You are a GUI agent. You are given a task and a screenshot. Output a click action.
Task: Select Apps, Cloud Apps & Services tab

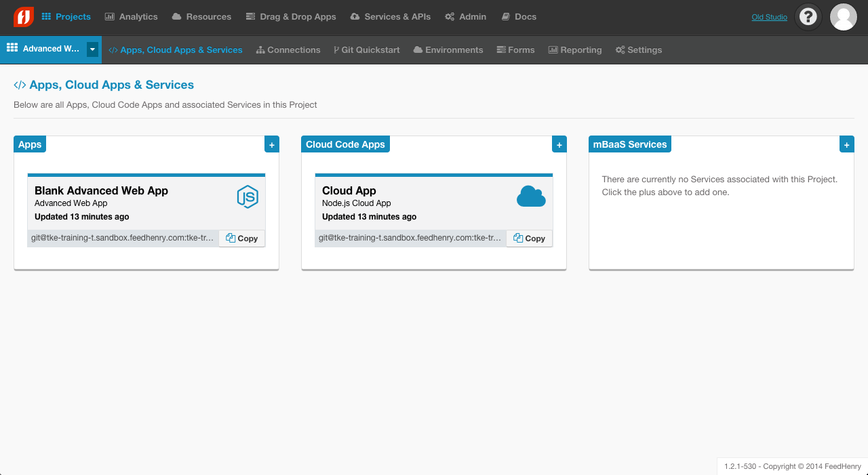(176, 49)
